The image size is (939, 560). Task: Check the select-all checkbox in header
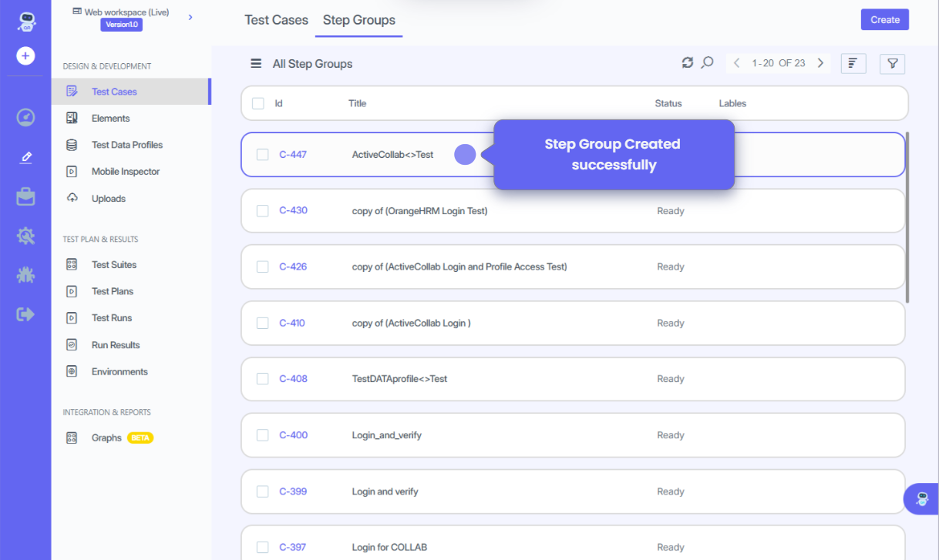(258, 103)
